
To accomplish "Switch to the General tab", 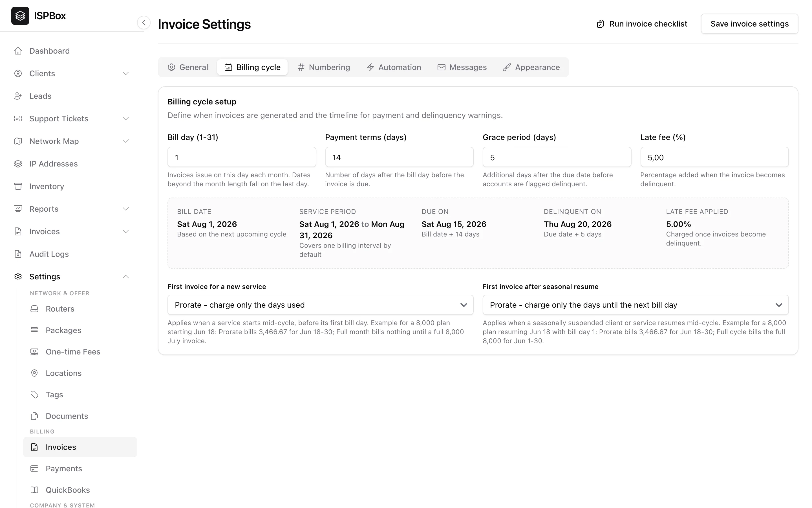I will click(188, 67).
